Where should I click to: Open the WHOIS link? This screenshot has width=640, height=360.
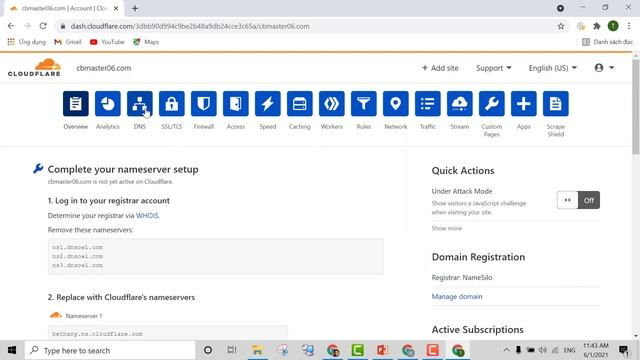coord(147,216)
